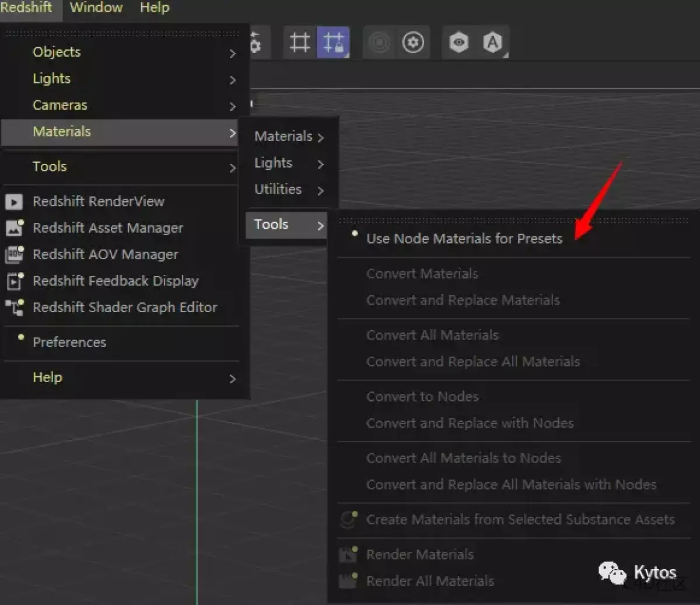Select the circled gear toolbar icon
The height and width of the screenshot is (605, 700).
(x=414, y=42)
